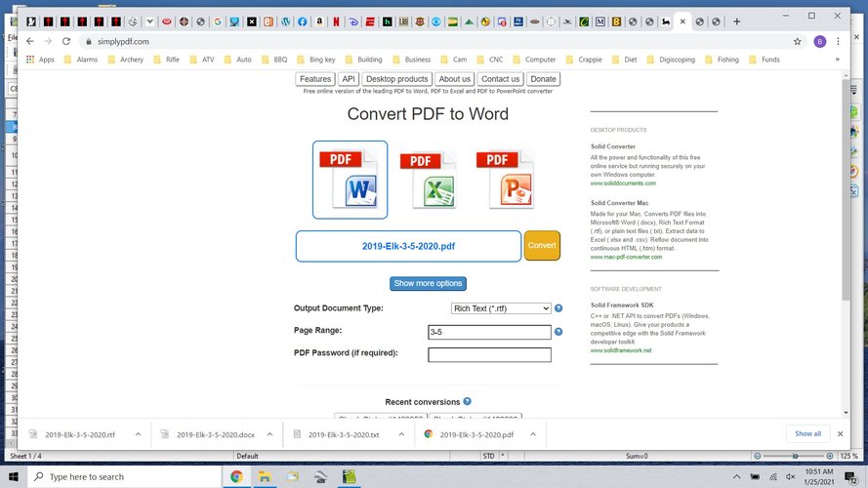This screenshot has width=868, height=488.
Task: Go back to the previous page
Action: pos(30,42)
